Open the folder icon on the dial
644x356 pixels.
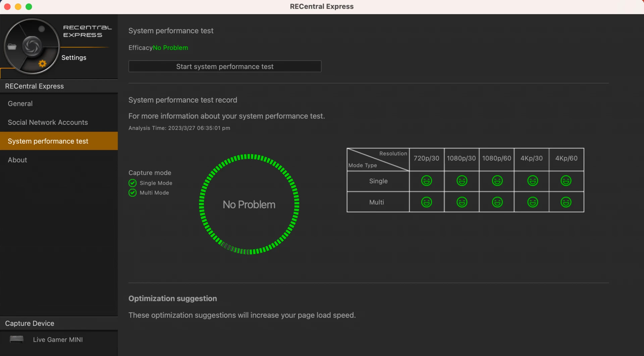pyautogui.click(x=12, y=47)
